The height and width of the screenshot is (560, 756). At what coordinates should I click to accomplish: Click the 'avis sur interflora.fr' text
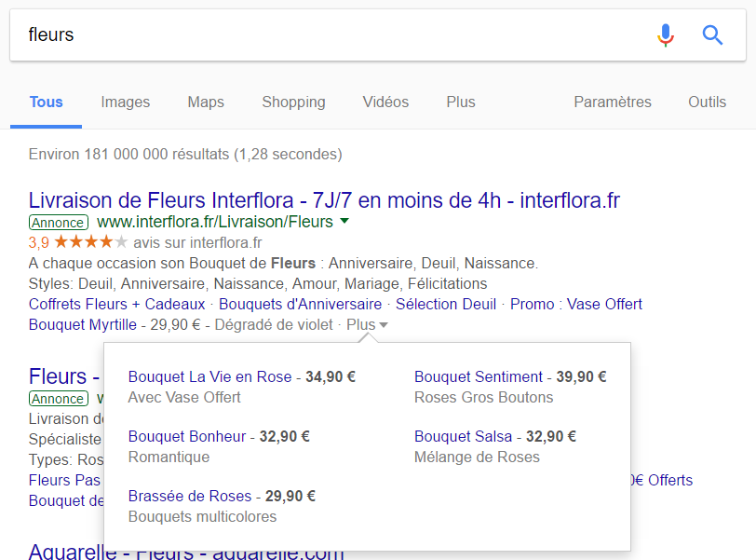(197, 242)
